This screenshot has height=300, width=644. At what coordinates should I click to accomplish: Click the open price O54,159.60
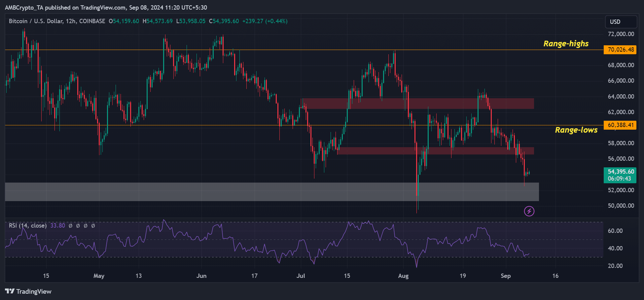tap(124, 21)
